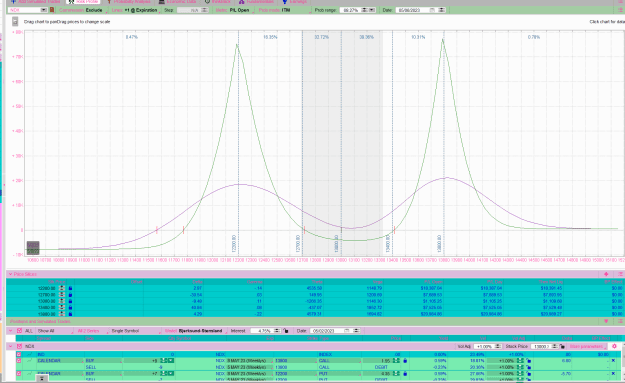The image size is (625, 383).
Task: Click the lock icon next to Stock Price
Action: tap(562, 347)
